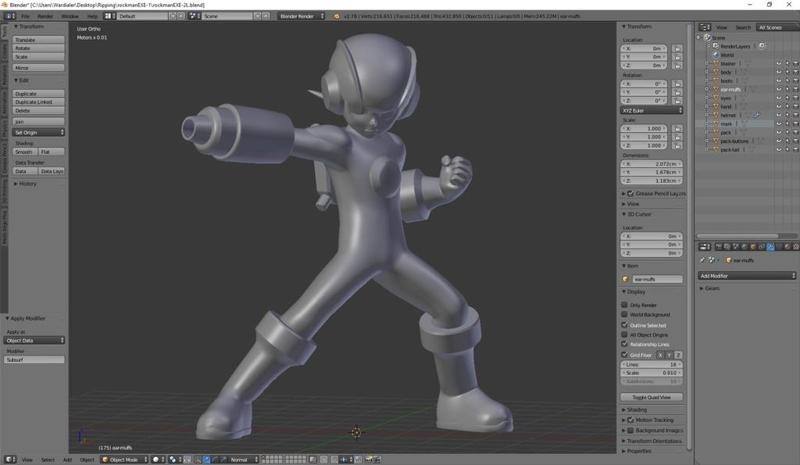Enable the Only Render checkbox
This screenshot has width=800, height=465.
pos(624,305)
